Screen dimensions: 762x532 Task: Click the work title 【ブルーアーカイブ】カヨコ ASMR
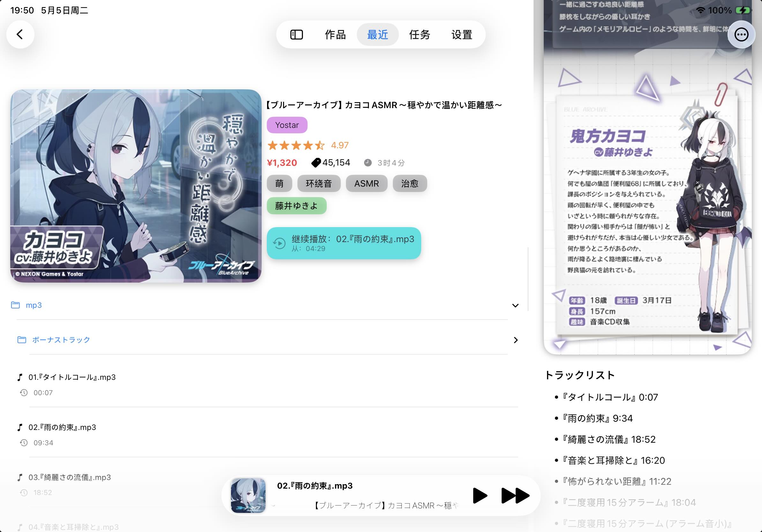[x=384, y=105]
